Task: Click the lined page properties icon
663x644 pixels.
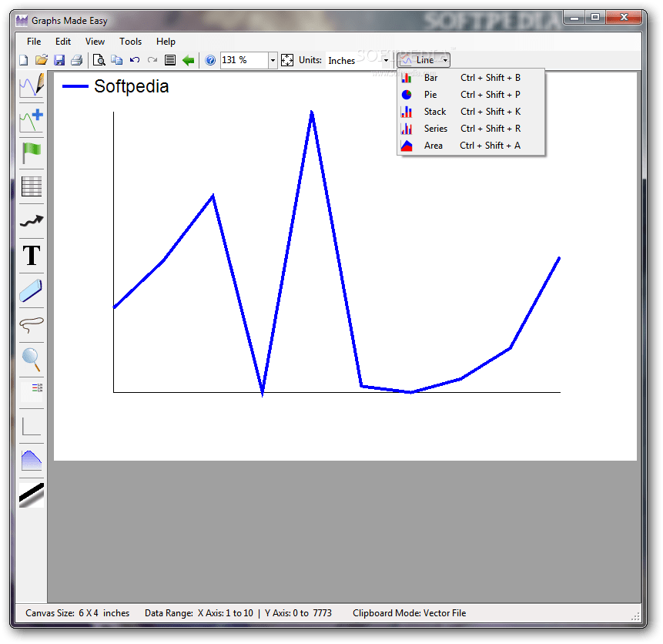Action: [x=170, y=60]
